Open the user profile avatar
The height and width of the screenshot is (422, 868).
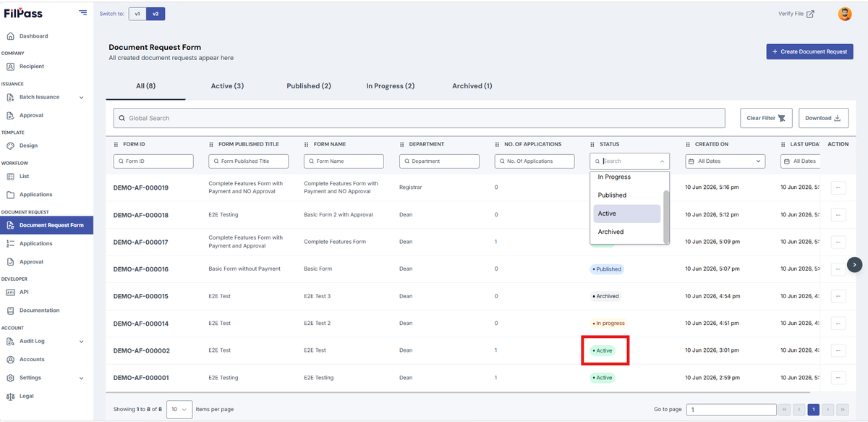pyautogui.click(x=844, y=14)
